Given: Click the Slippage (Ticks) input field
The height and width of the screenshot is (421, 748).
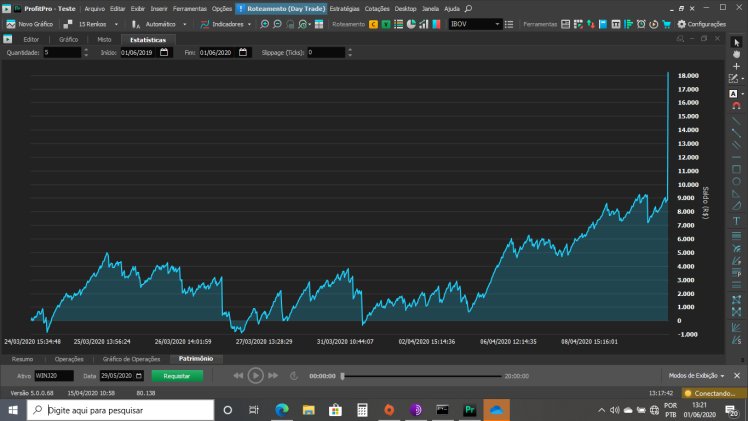Looking at the screenshot, I should [x=326, y=52].
